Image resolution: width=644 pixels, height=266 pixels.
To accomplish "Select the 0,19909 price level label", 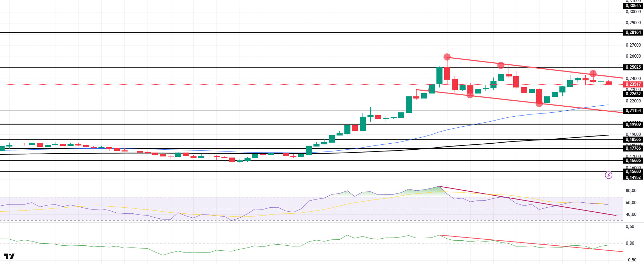I will coord(633,124).
